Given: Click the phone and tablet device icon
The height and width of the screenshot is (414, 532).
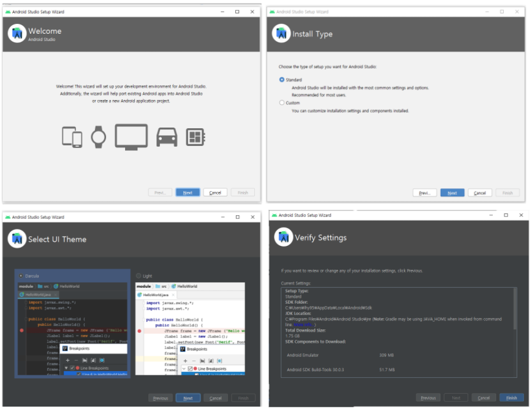Looking at the screenshot, I should [x=72, y=137].
